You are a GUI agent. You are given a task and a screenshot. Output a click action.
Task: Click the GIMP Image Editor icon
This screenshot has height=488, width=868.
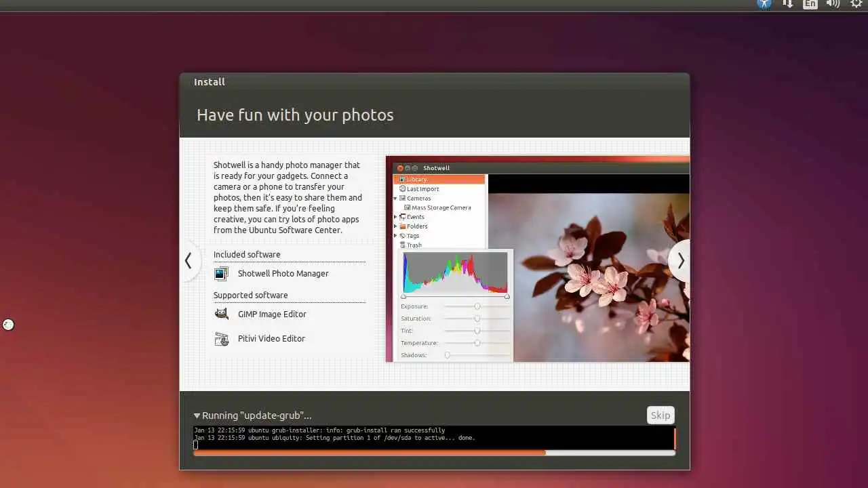tap(221, 314)
